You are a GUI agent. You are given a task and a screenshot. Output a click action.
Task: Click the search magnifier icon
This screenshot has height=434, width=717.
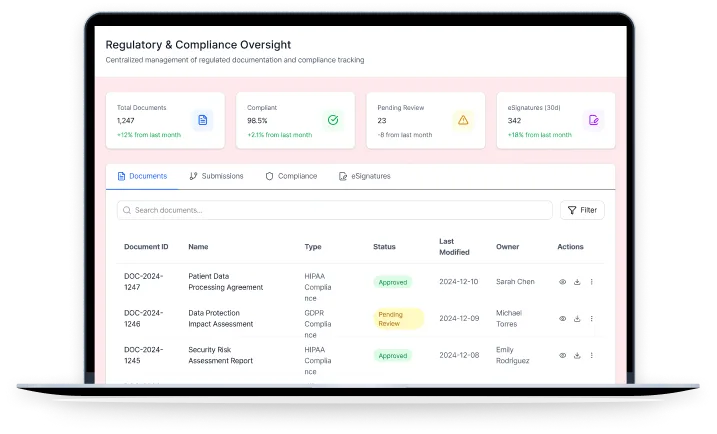pyautogui.click(x=127, y=210)
